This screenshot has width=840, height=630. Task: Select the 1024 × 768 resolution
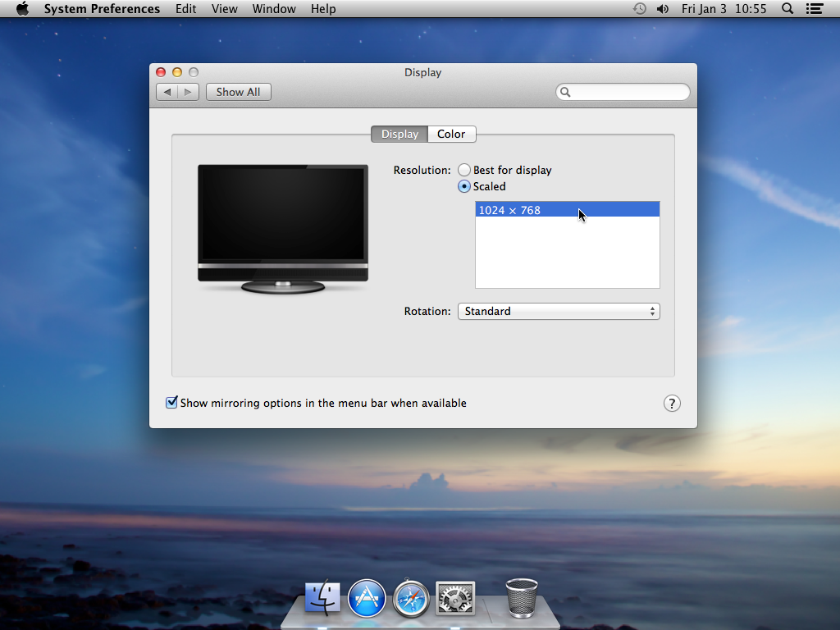[x=568, y=209]
